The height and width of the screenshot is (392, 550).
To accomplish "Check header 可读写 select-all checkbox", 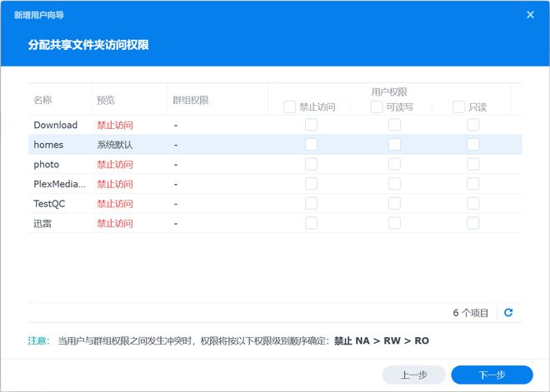I will (x=377, y=107).
